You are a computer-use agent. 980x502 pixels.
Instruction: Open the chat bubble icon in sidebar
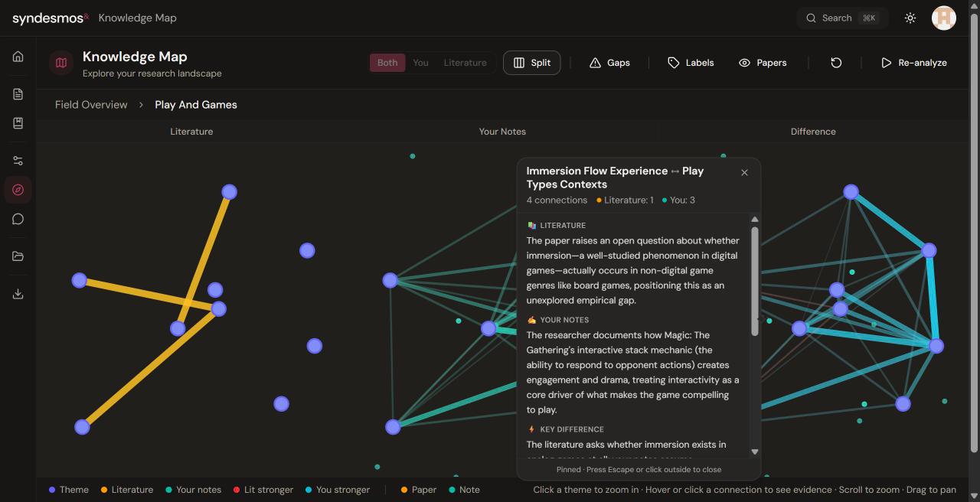coord(18,219)
